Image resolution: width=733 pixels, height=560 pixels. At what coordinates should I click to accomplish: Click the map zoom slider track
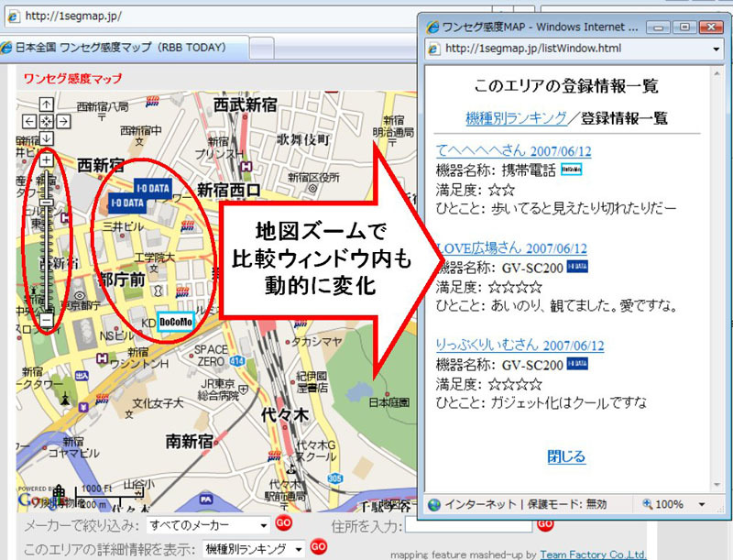(47, 240)
